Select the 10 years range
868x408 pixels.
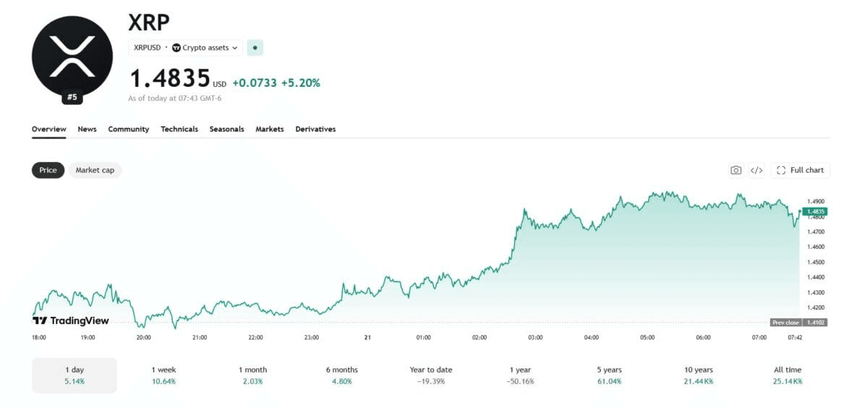(x=699, y=375)
